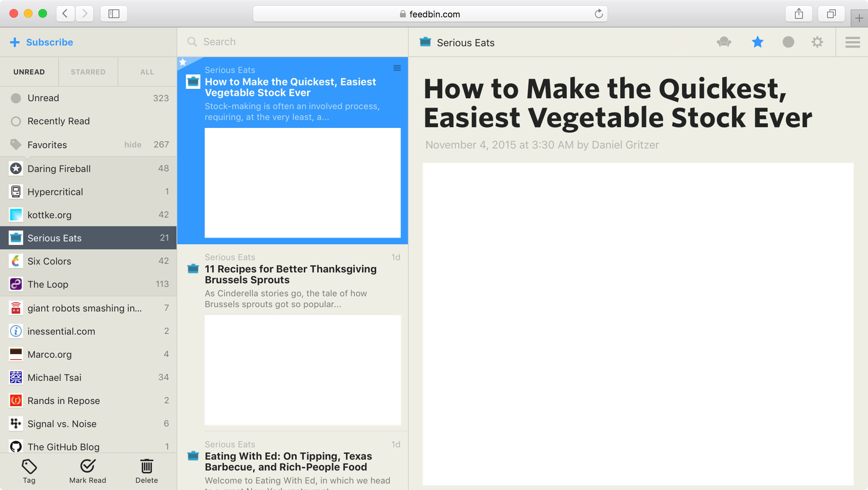Click the Safari forward button
The height and width of the screenshot is (490, 868).
click(x=84, y=14)
